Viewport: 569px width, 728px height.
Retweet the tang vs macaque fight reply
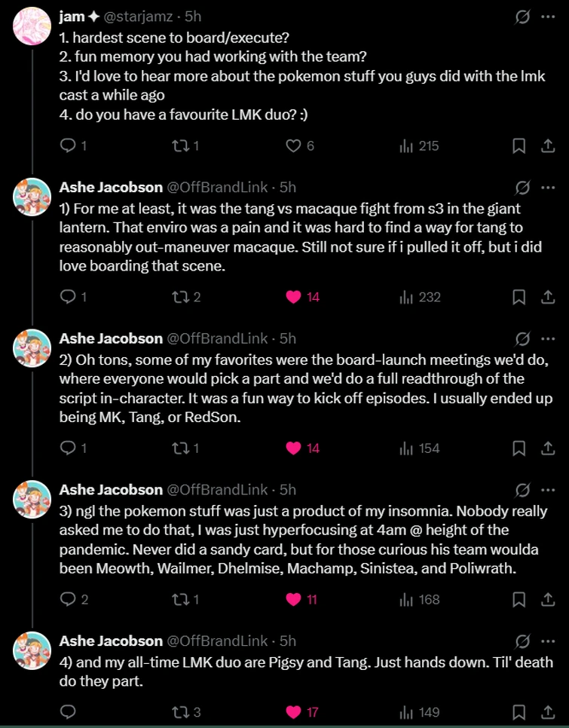click(x=179, y=296)
